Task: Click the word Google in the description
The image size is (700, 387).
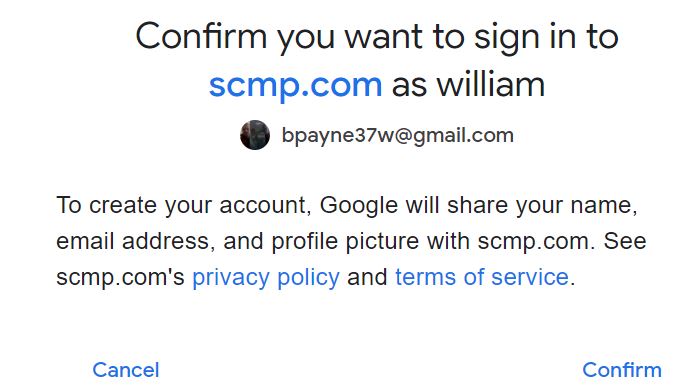Action: pyautogui.click(x=359, y=205)
